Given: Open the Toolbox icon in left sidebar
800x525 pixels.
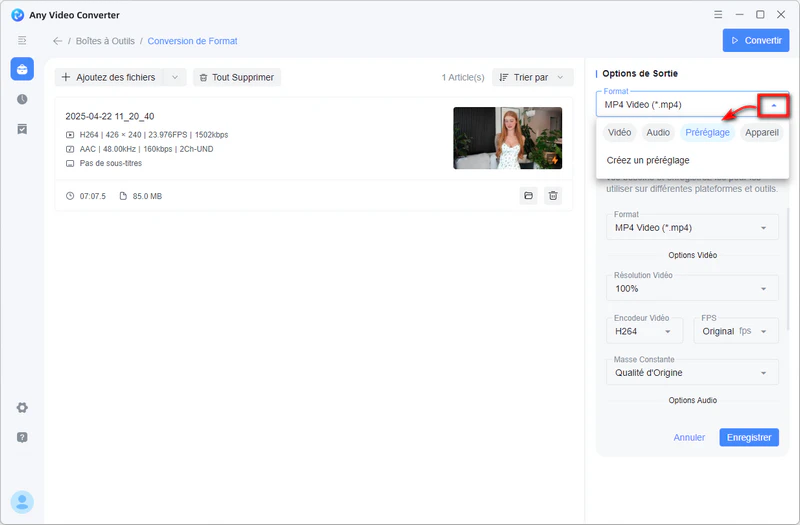Looking at the screenshot, I should tap(22, 69).
